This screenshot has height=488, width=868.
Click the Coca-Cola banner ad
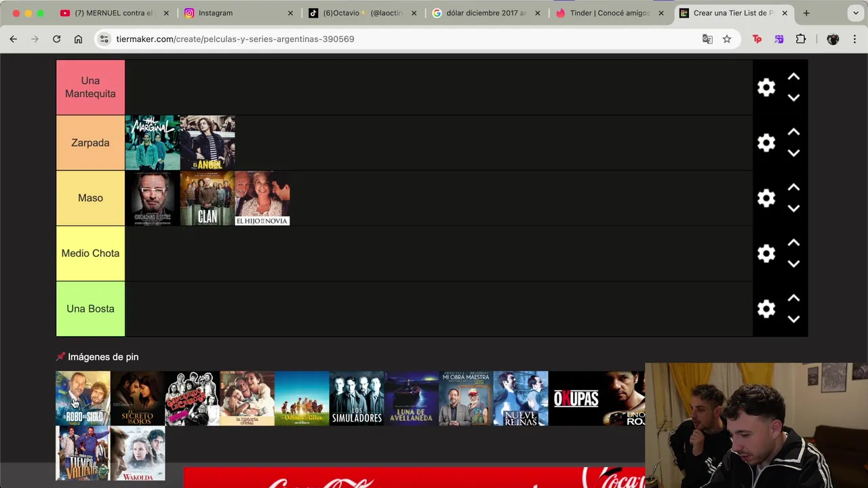(414, 477)
